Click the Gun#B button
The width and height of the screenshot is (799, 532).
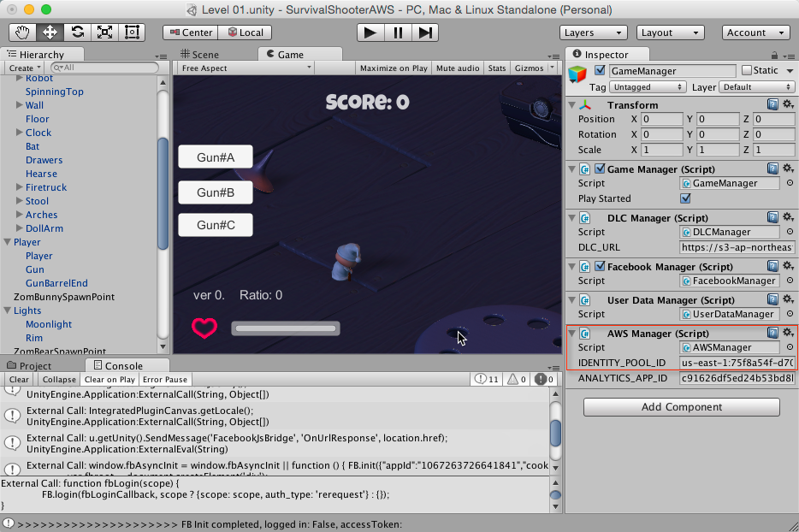coord(216,192)
